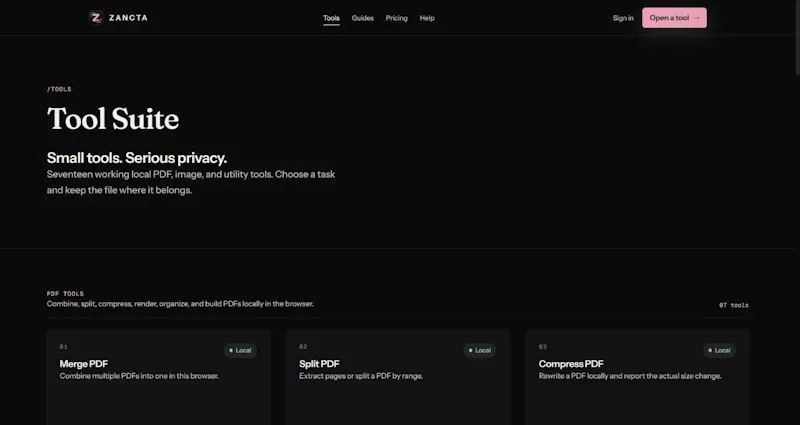
Task: Click the Small tools. Serious privacy. subheading
Action: [137, 158]
